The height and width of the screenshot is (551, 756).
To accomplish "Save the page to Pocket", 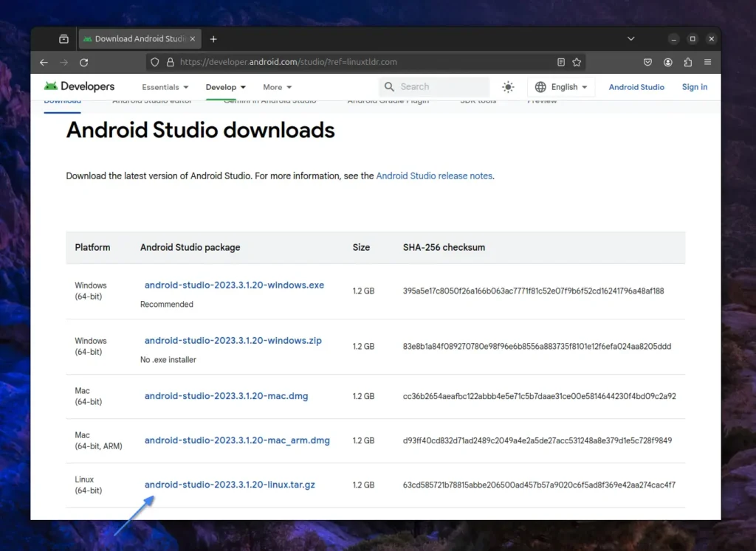I will click(647, 62).
